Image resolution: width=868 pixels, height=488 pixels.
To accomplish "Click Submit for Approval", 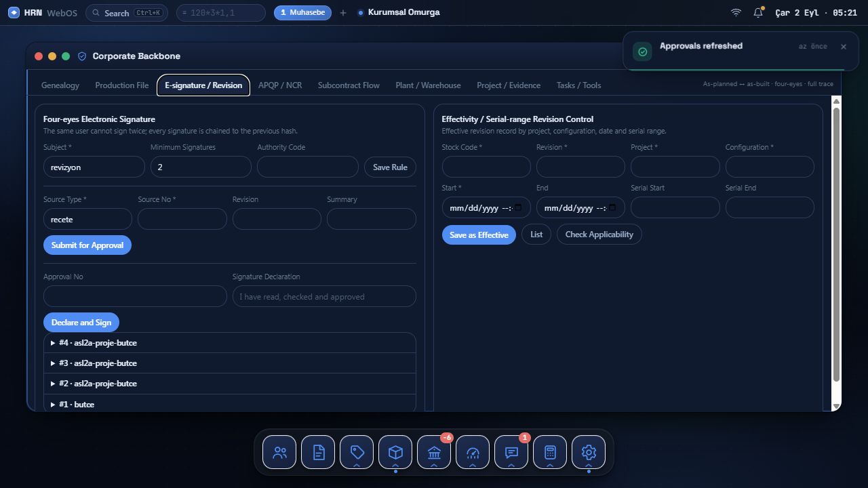I will [87, 245].
